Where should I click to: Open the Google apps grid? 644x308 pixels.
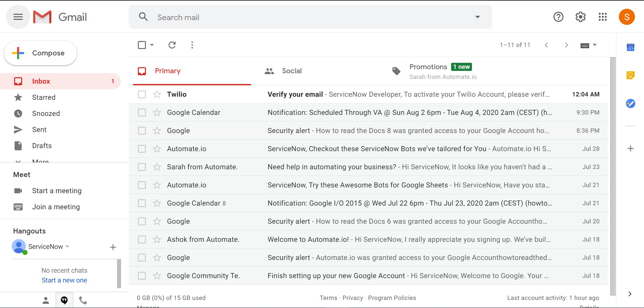click(x=602, y=17)
